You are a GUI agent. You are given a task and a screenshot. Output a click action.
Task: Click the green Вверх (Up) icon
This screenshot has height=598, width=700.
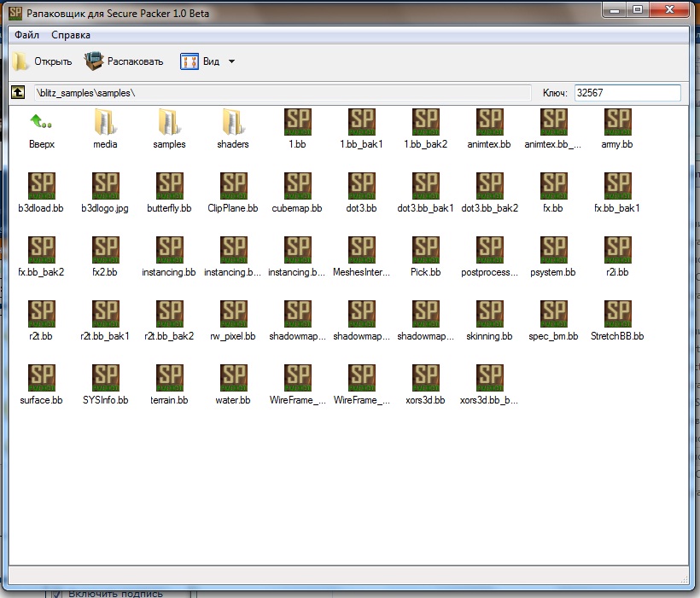tap(41, 122)
